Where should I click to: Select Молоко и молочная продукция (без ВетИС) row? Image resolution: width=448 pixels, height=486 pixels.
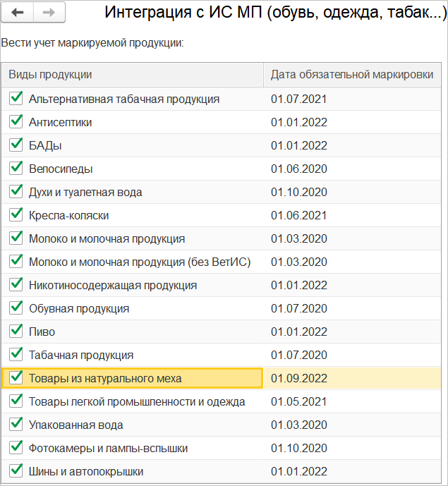pyautogui.click(x=140, y=262)
